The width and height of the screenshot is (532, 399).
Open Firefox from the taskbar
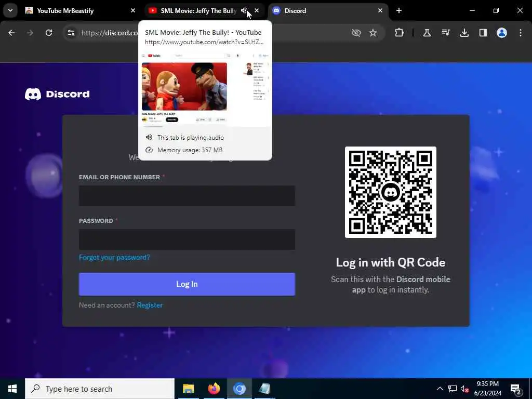(214, 389)
